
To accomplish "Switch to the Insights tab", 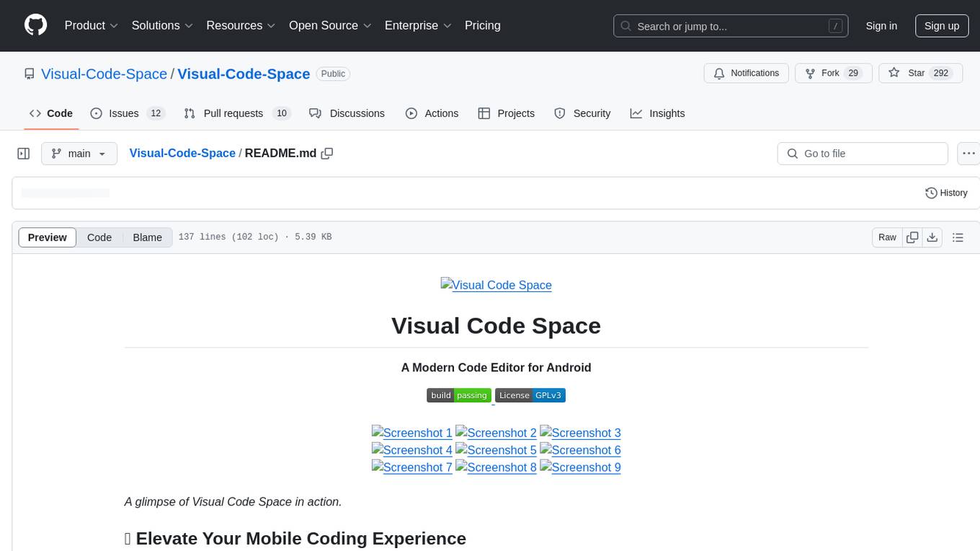I will point(657,113).
